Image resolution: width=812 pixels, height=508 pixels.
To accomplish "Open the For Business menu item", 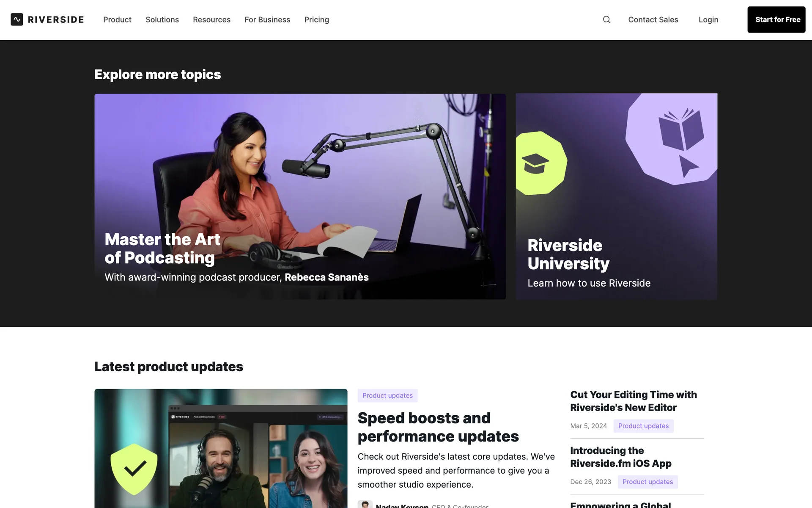I will pos(267,19).
